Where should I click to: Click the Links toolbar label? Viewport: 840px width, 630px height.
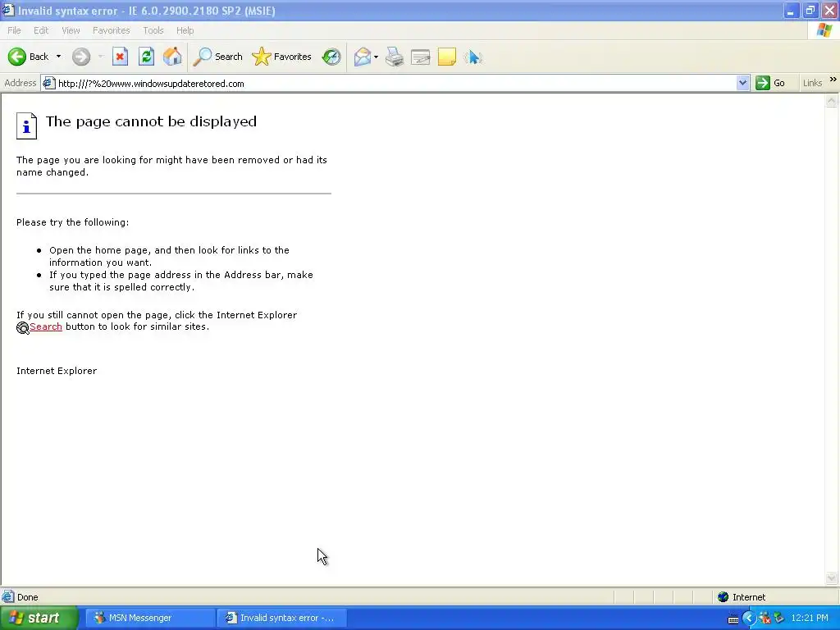point(812,83)
